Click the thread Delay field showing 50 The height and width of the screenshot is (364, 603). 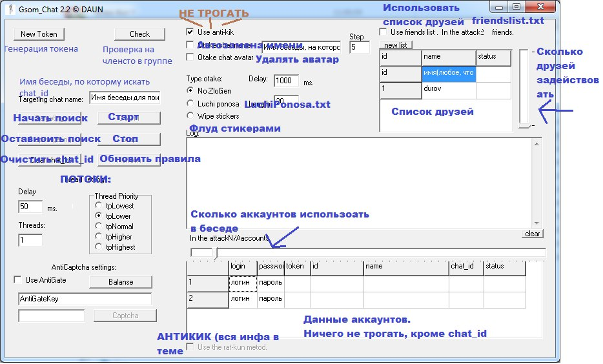(x=30, y=207)
